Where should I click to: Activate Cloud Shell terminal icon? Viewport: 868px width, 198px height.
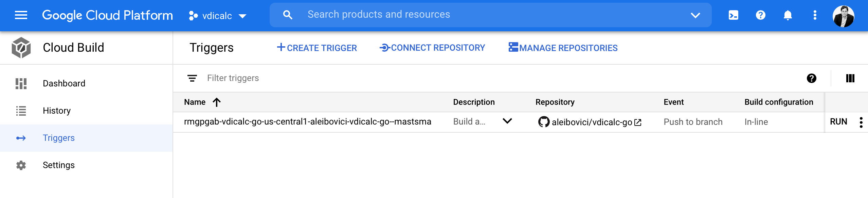pyautogui.click(x=733, y=15)
